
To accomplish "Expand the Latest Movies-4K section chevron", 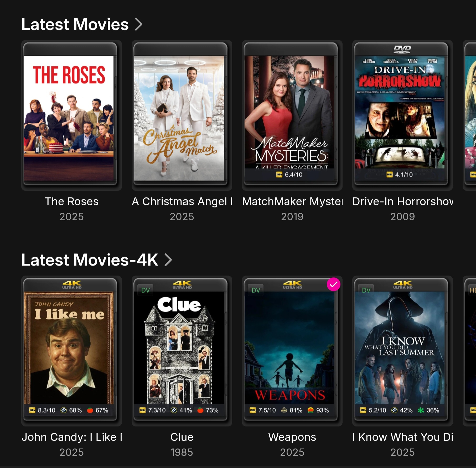I will pyautogui.click(x=168, y=260).
